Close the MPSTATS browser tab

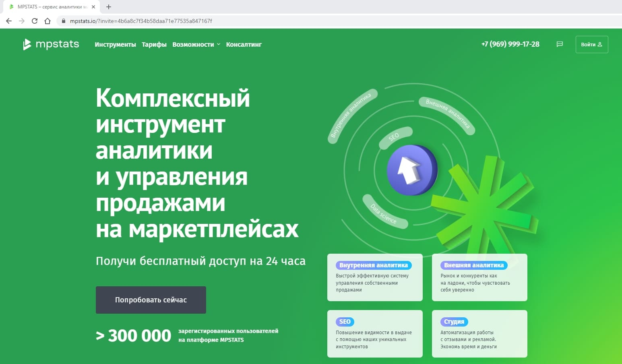point(93,7)
